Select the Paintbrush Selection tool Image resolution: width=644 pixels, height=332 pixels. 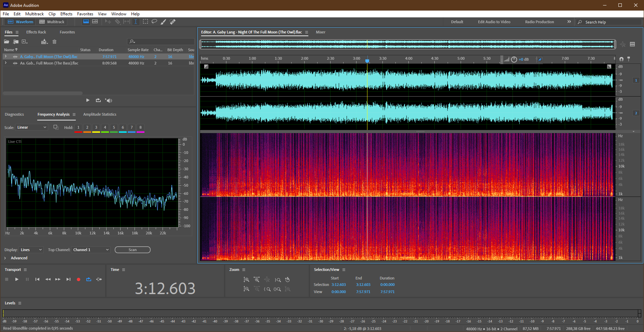164,21
